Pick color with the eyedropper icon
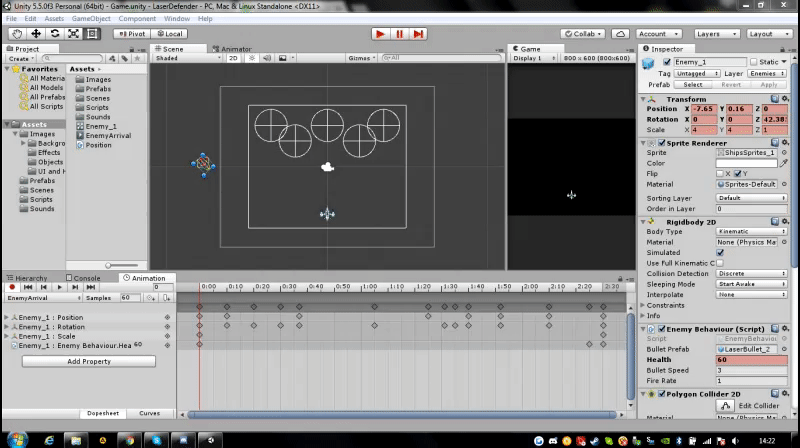The width and height of the screenshot is (800, 448). 783,163
